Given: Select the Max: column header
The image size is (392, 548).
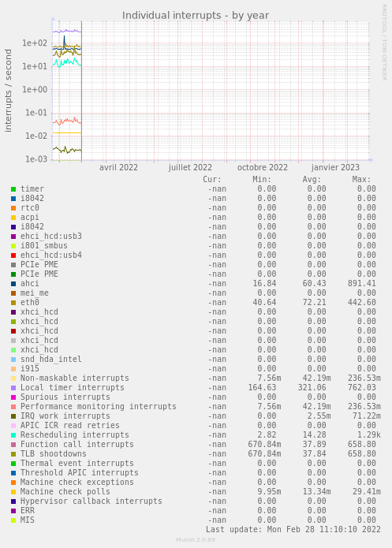Looking at the screenshot, I should click(361, 180).
